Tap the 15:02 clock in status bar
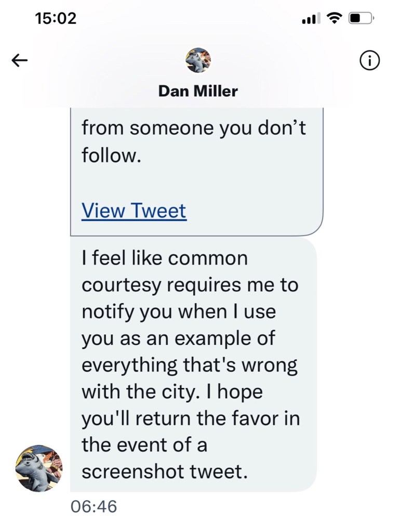 [x=56, y=19]
